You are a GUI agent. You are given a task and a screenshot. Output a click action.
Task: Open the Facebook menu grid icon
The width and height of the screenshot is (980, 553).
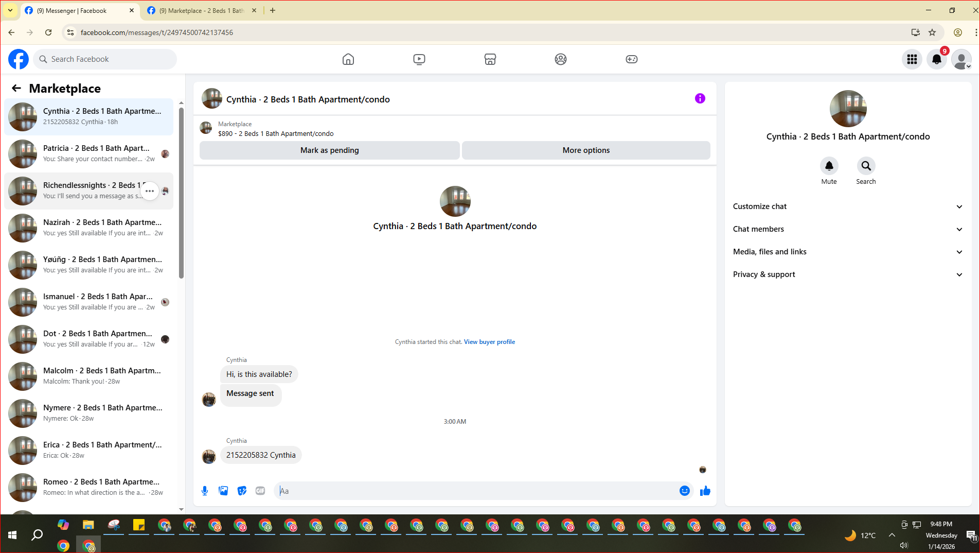point(912,59)
